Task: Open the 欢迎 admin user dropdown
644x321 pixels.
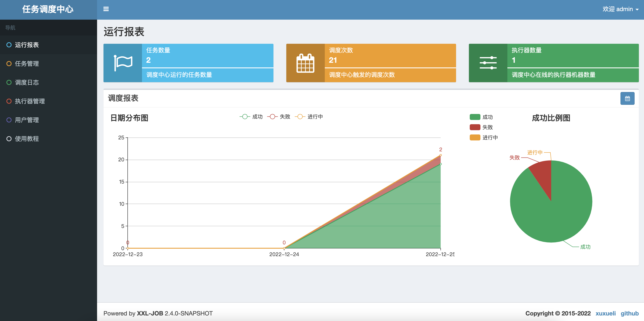Action: tap(620, 9)
